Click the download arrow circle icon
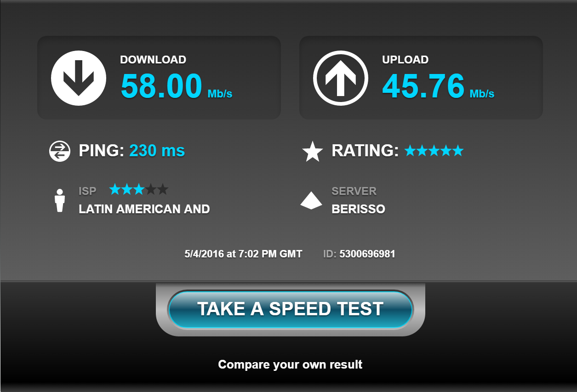Screen dimensions: 577x392 [79, 78]
